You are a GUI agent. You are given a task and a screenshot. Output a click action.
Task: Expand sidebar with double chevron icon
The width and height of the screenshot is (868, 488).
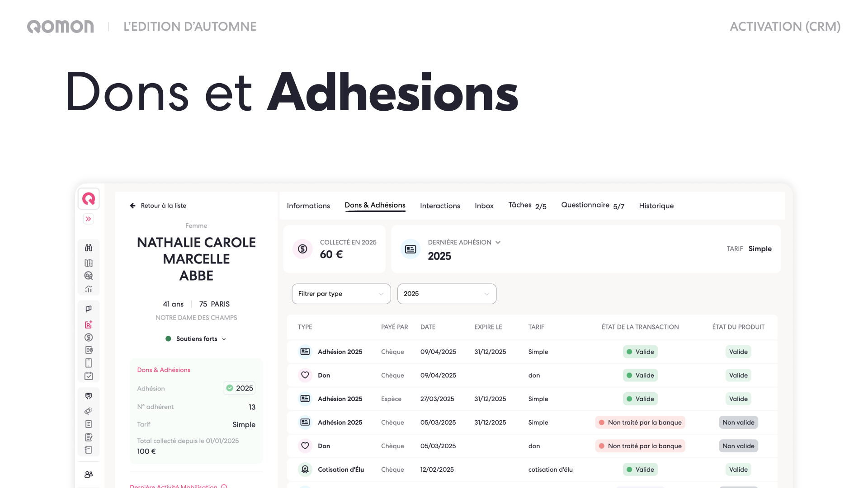pos(89,219)
